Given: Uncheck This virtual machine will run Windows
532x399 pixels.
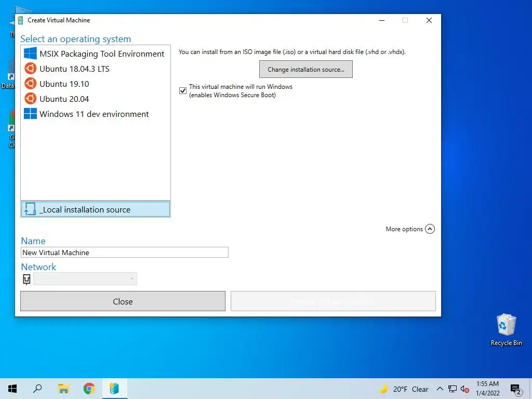Looking at the screenshot, I should point(183,90).
